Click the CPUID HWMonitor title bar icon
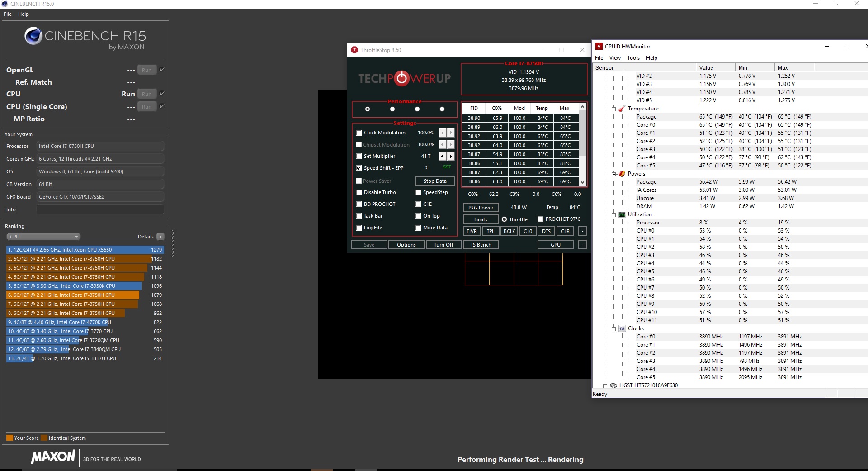Image resolution: width=868 pixels, height=471 pixels. coord(599,46)
